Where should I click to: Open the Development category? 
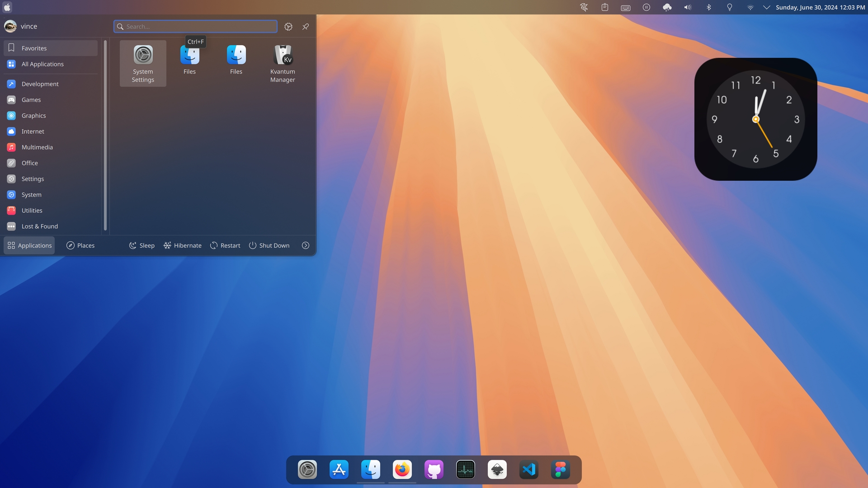51,84
